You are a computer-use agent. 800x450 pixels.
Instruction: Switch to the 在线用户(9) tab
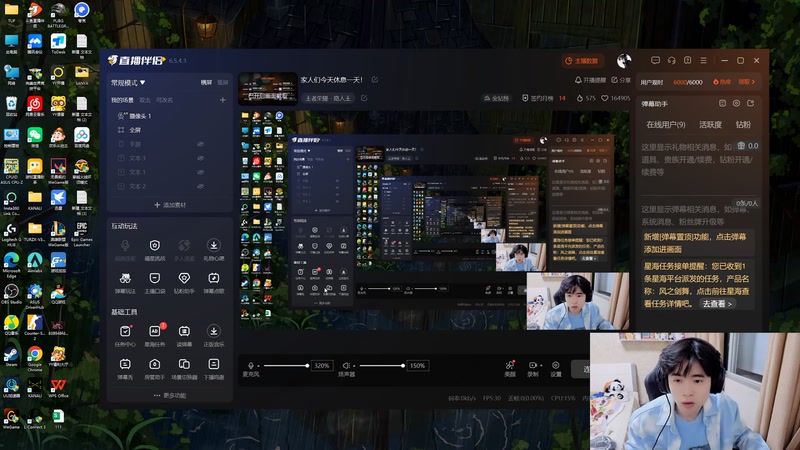point(665,124)
